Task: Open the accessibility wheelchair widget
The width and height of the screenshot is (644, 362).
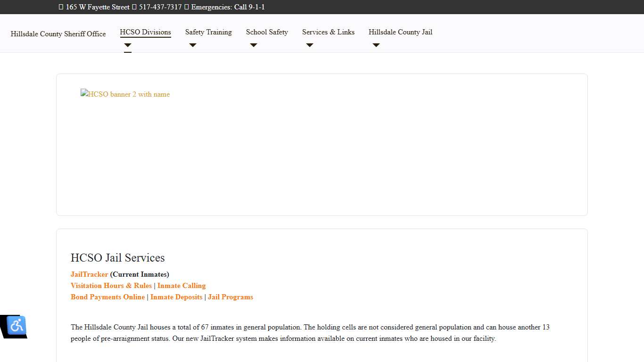Action: coord(17,325)
